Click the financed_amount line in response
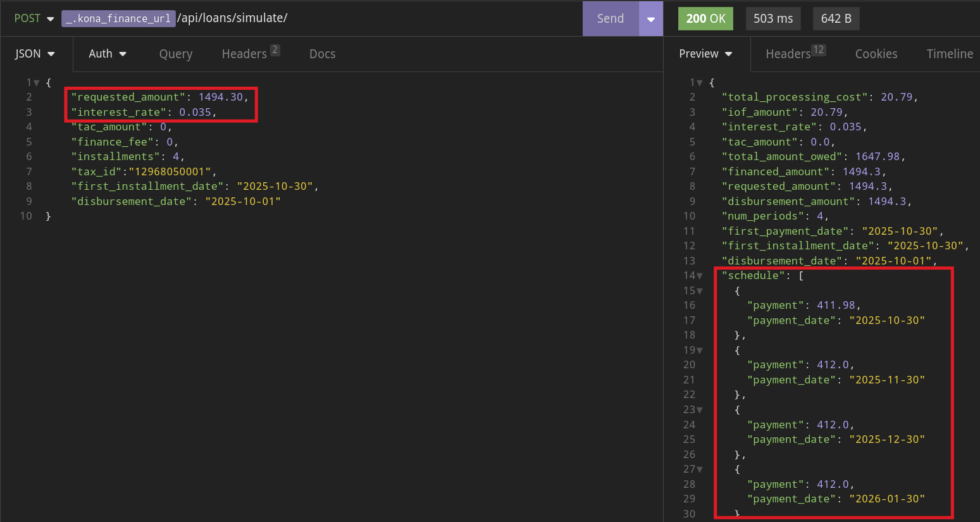 pos(804,171)
